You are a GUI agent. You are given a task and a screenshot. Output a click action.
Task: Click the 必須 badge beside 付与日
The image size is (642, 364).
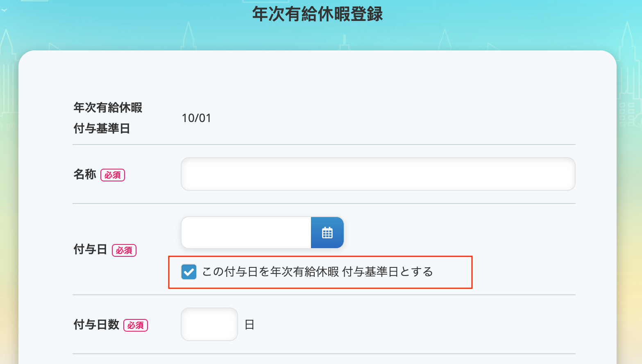124,250
